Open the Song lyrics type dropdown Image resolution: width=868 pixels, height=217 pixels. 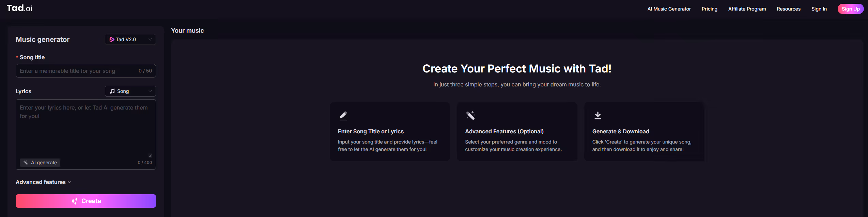coord(130,91)
